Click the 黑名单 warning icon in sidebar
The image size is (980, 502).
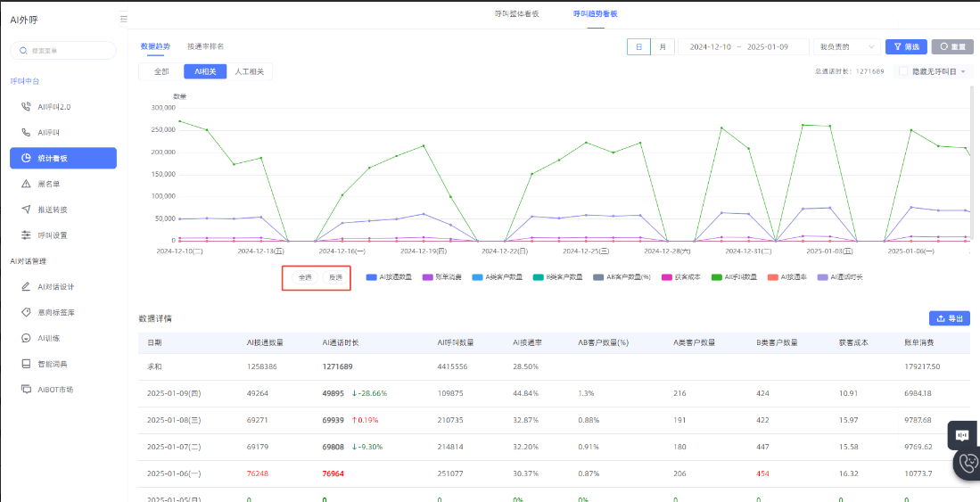26,184
